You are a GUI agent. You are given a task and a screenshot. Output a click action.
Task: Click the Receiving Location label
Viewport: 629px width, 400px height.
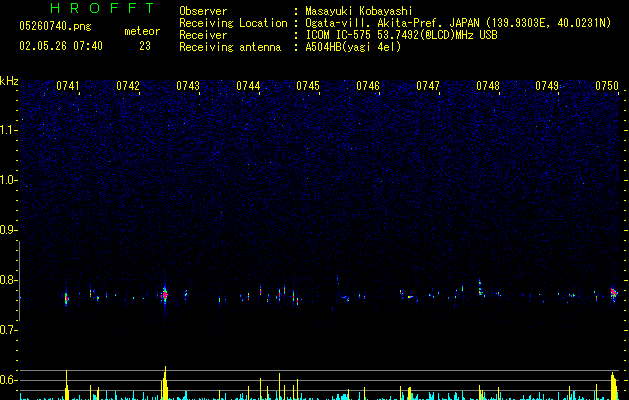[233, 23]
